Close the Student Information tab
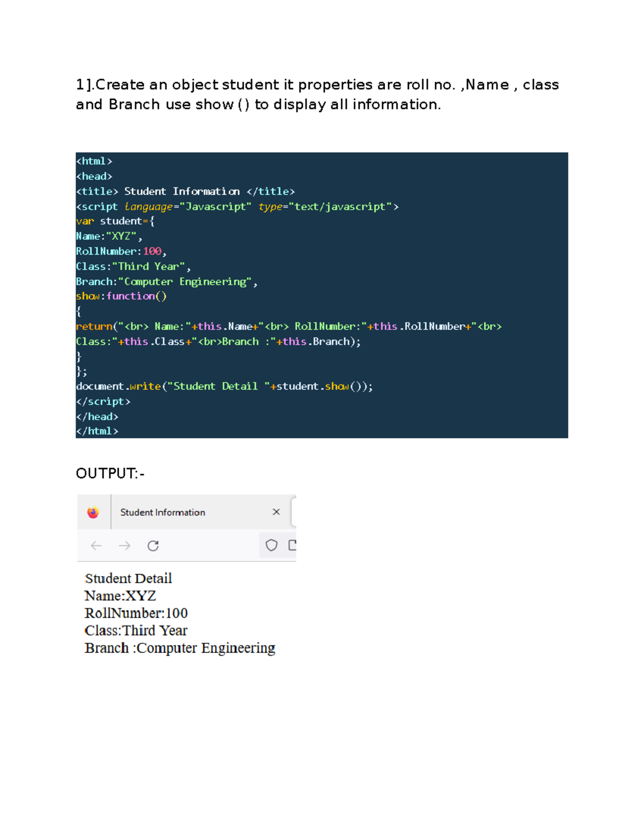 pos(276,512)
